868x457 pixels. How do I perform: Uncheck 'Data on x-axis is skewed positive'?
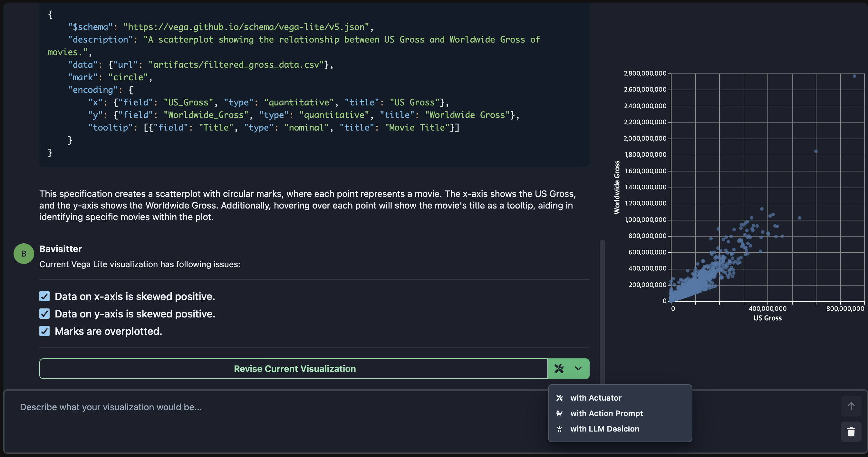44,297
